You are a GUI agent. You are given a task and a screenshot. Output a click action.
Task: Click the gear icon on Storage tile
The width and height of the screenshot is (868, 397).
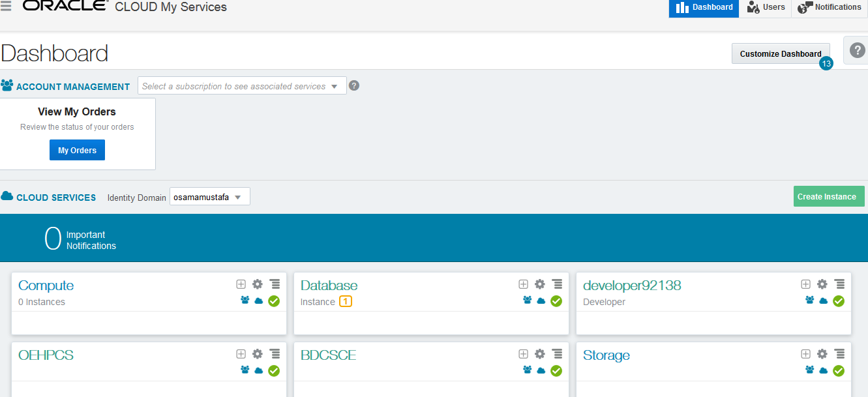pyautogui.click(x=822, y=354)
